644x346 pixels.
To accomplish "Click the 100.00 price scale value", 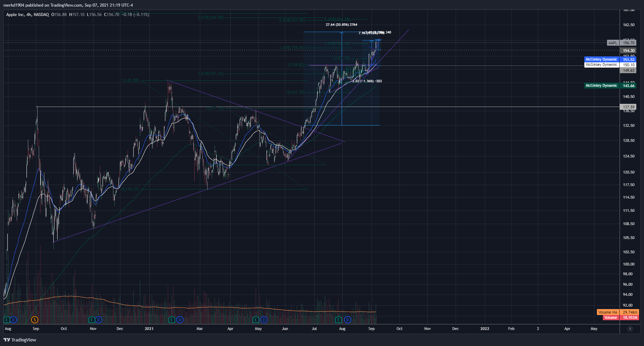I will pyautogui.click(x=629, y=264).
